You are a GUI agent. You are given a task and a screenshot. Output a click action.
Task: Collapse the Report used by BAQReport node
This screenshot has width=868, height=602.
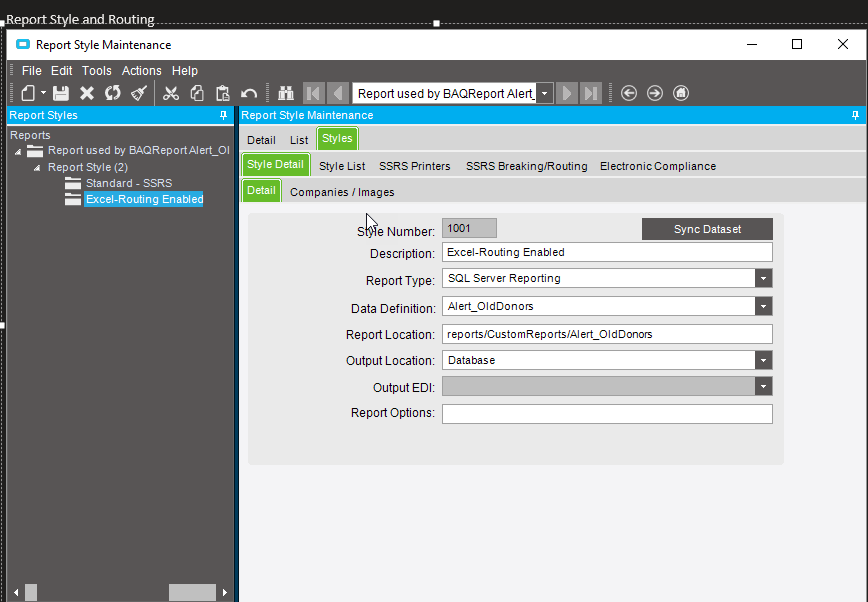tap(18, 151)
